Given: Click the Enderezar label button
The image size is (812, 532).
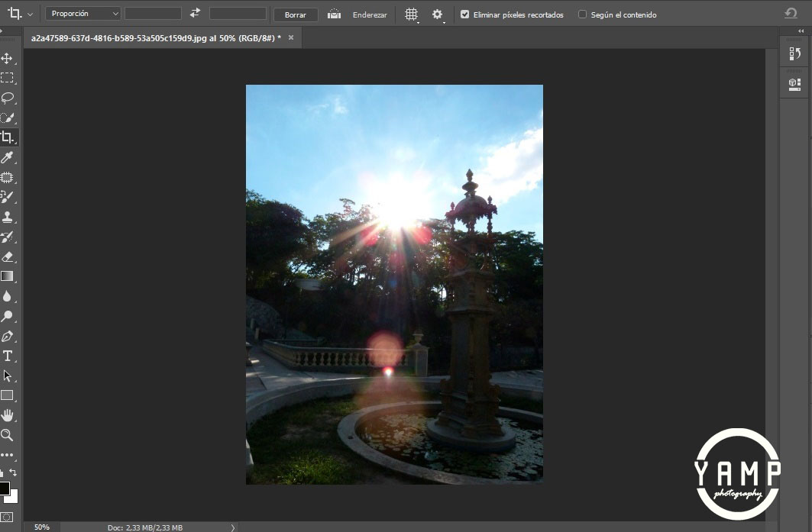Looking at the screenshot, I should click(x=370, y=15).
